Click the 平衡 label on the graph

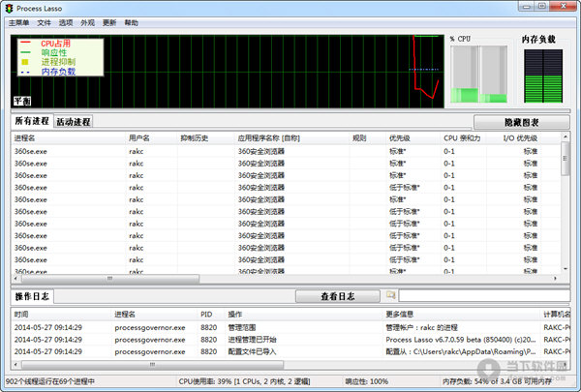(x=22, y=101)
